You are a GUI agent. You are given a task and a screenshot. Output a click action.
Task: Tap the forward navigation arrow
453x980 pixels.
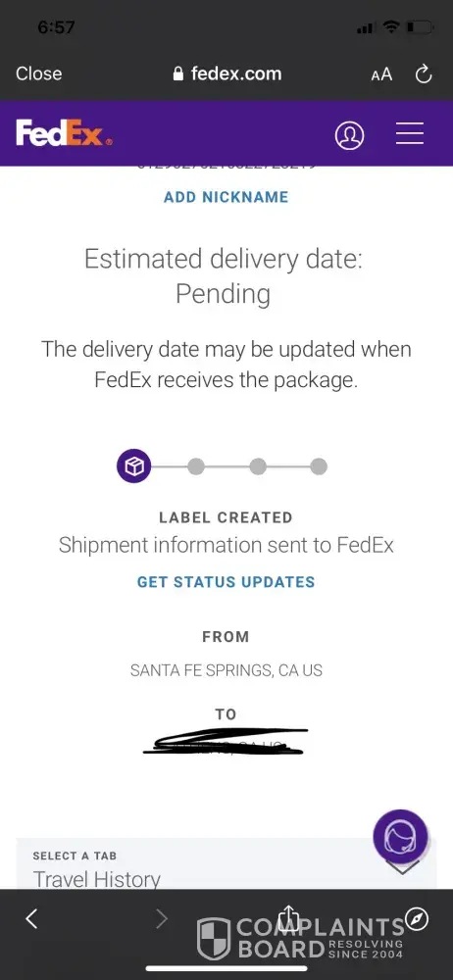point(162,918)
